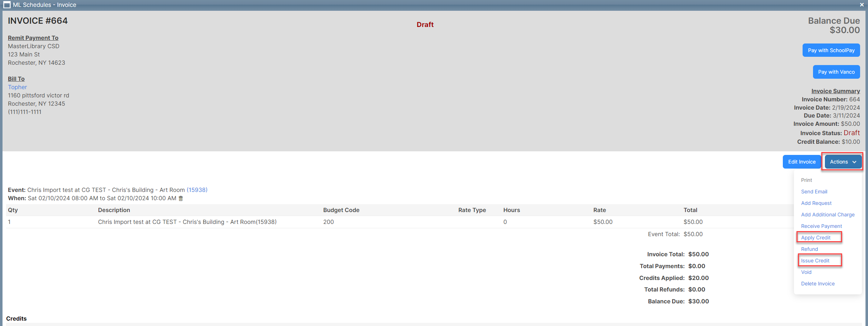The image size is (868, 326).
Task: Click the trash icon next to event time
Action: tap(181, 198)
